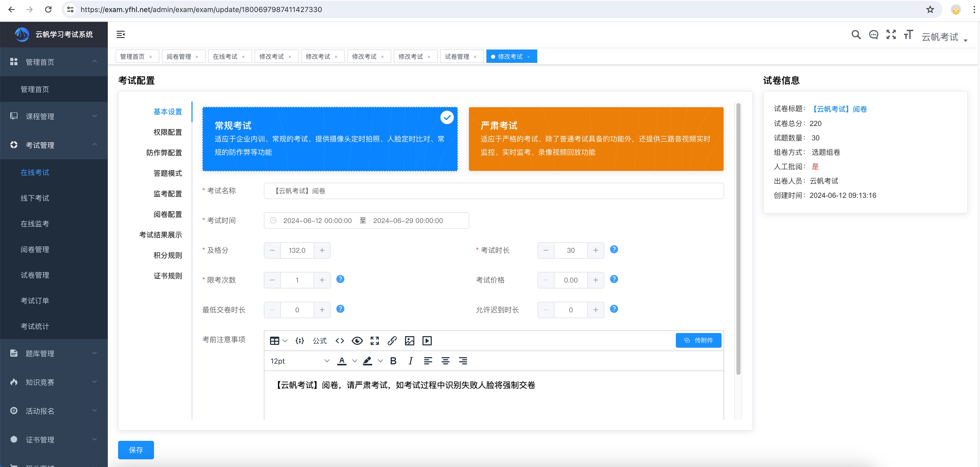Align editor text to the left
Viewport: 980px width, 467px height.
428,361
